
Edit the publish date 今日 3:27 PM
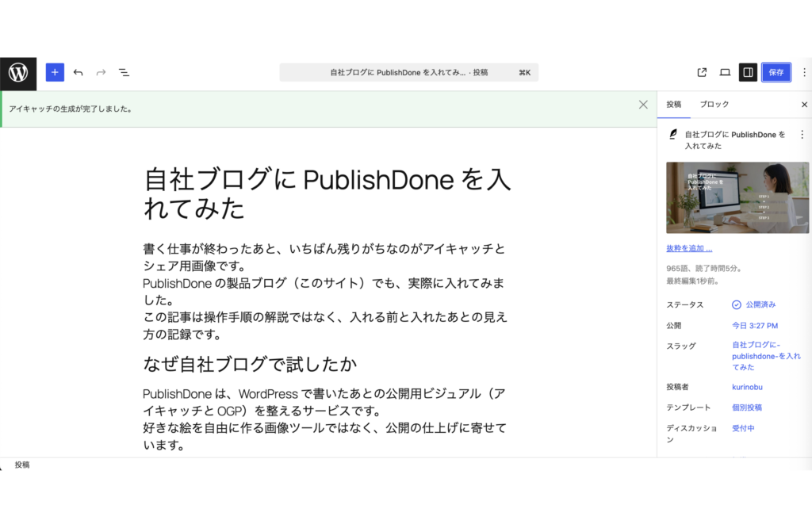755,326
